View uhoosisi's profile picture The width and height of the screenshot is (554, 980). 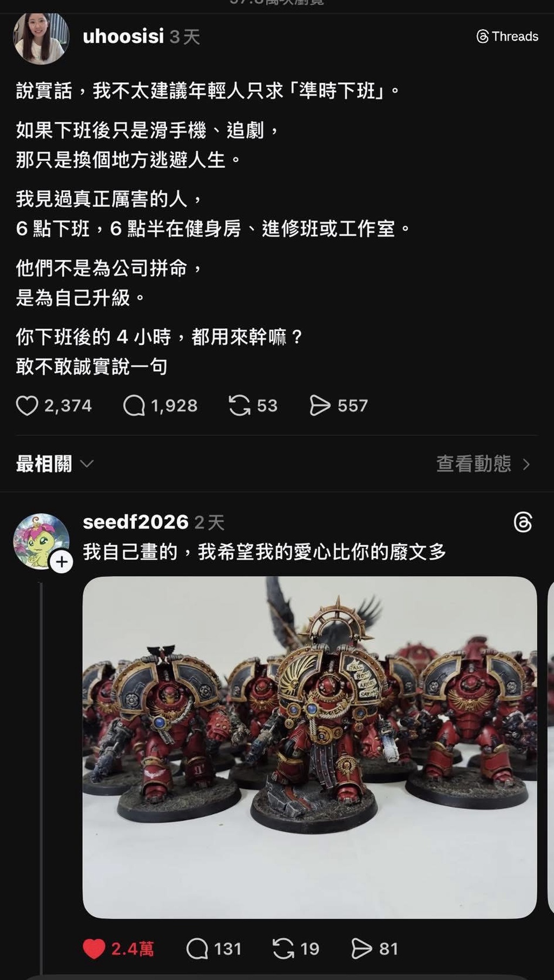click(41, 38)
